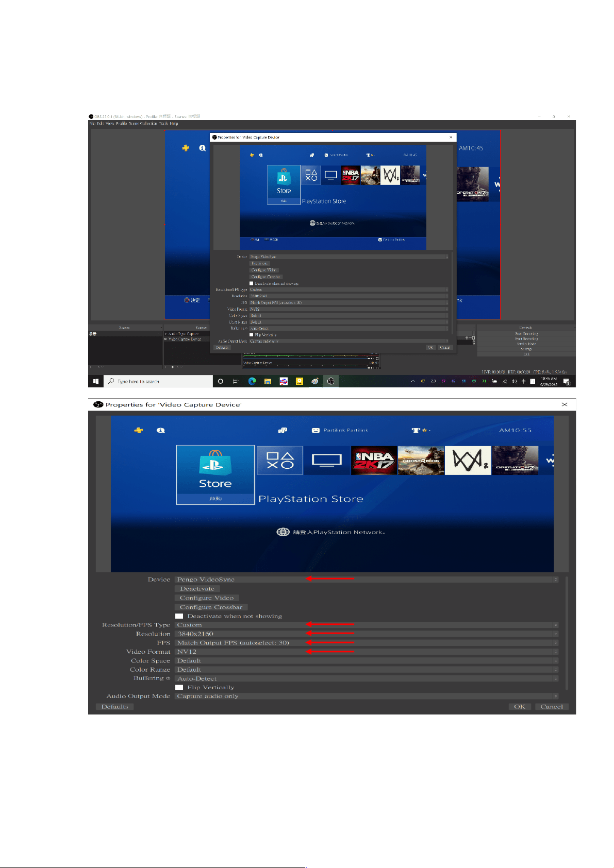
Task: Show hidden system tray icons chevron
Action: pos(412,382)
